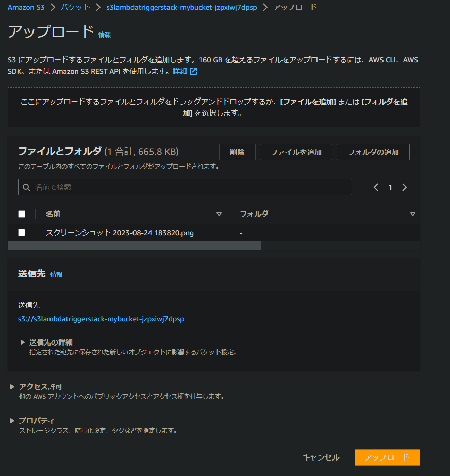The width and height of the screenshot is (450, 476).
Task: Check the screenshot PNG file's row checkbox
Action: point(21,232)
